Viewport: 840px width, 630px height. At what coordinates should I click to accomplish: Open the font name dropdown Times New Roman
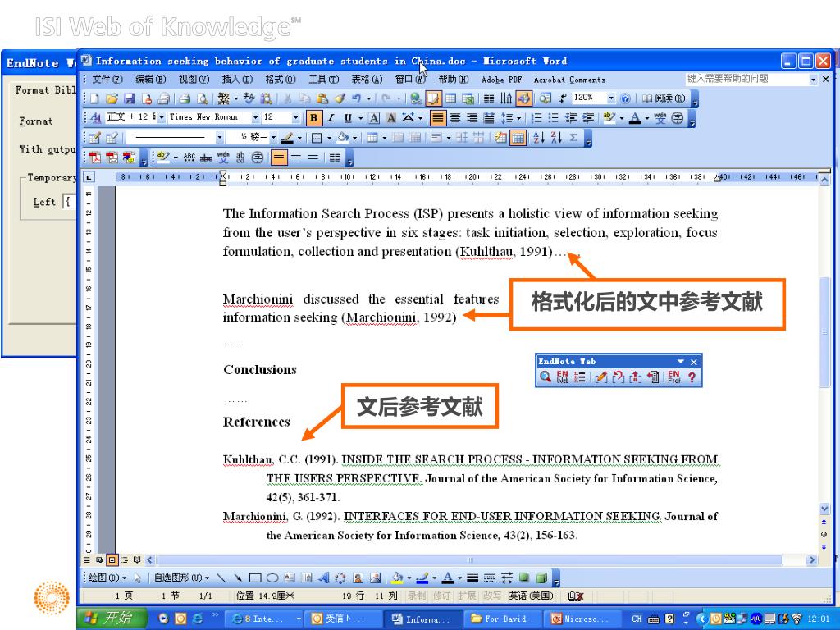256,117
